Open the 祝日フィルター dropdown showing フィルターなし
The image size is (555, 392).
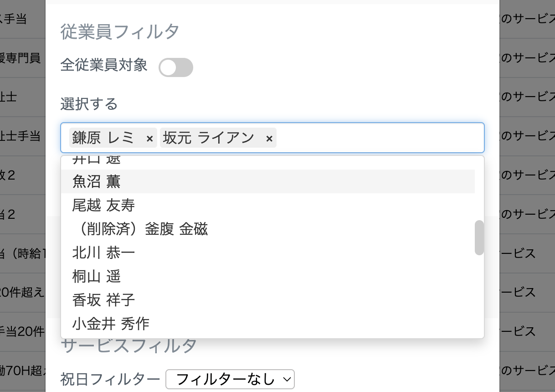[230, 379]
